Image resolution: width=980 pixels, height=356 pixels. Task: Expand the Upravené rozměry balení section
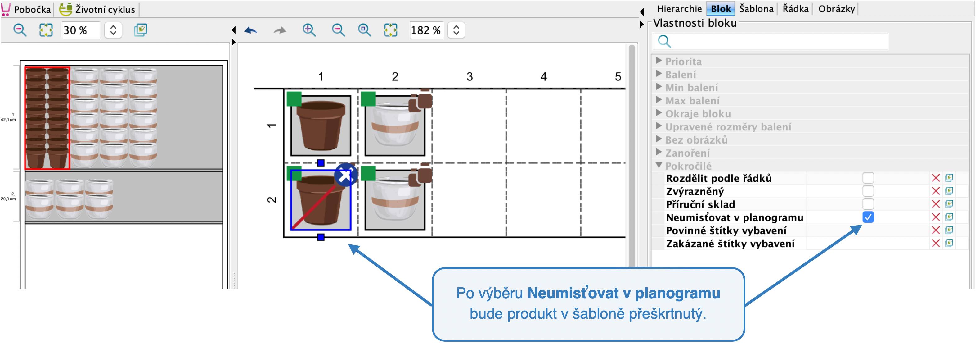[x=659, y=126]
